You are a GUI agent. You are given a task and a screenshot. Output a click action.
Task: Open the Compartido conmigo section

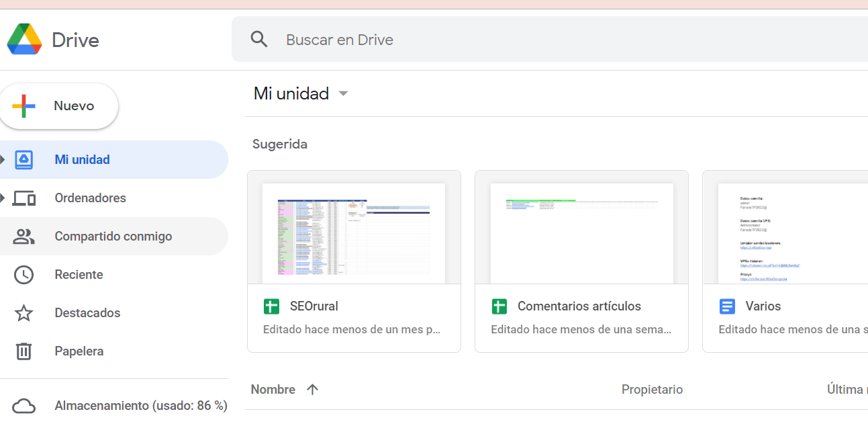(113, 236)
